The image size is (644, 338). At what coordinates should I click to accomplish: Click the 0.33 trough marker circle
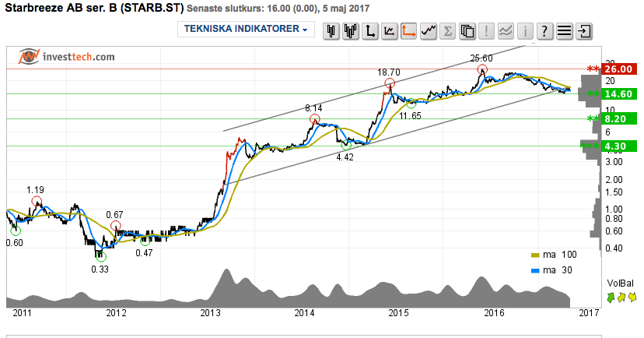pyautogui.click(x=101, y=257)
